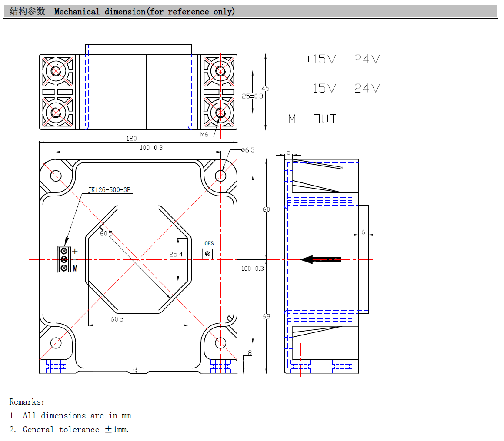Viewport: 504px width, 441px height.
Task: Select the "+15V-+24V" supply legend line
Action: coord(334,59)
